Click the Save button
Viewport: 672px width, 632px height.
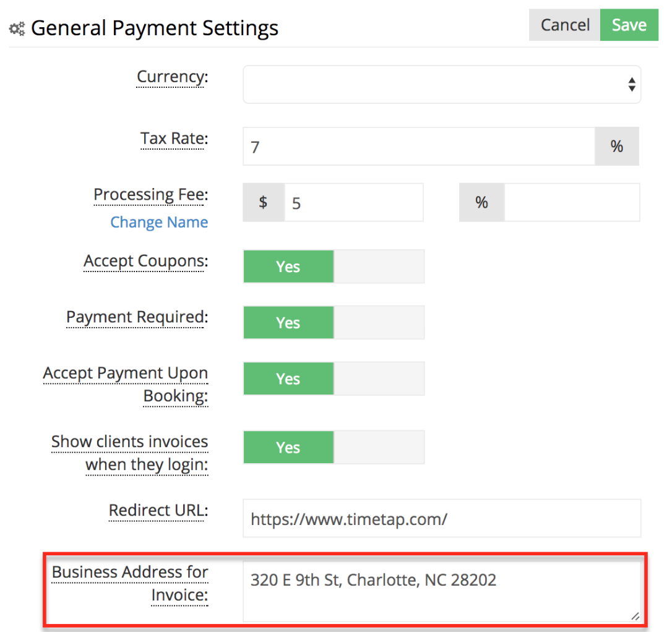point(629,25)
